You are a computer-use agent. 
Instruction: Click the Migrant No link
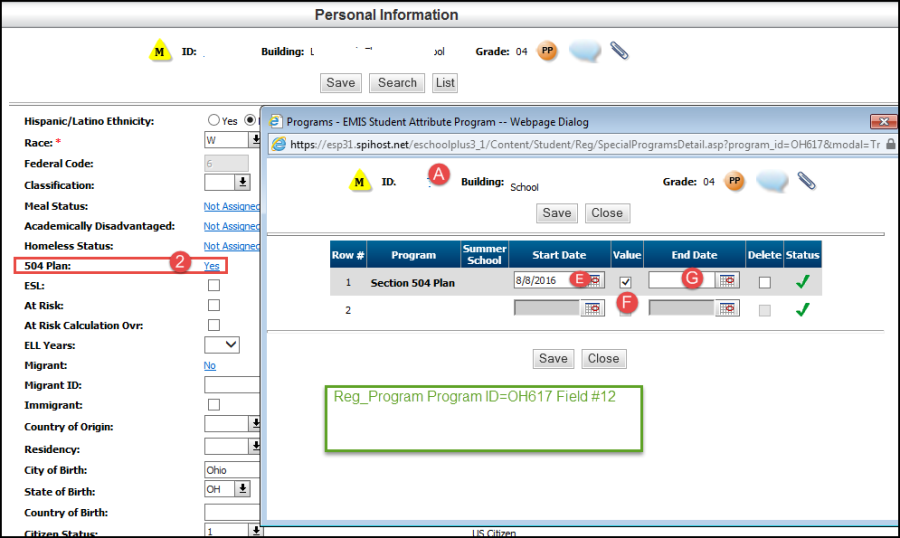click(x=210, y=366)
